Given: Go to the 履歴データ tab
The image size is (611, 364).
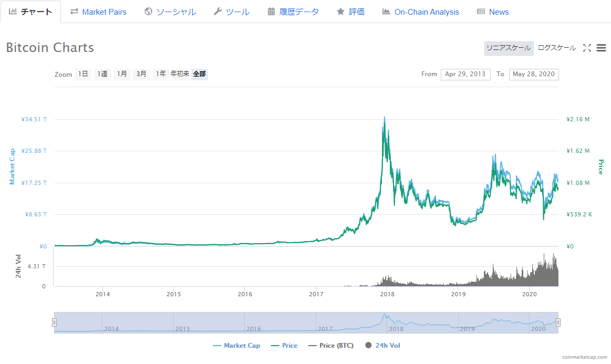Looking at the screenshot, I should 293,12.
